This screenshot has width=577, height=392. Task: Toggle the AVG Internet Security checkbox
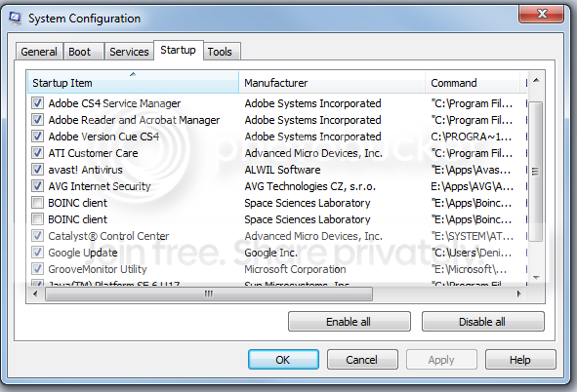[37, 186]
